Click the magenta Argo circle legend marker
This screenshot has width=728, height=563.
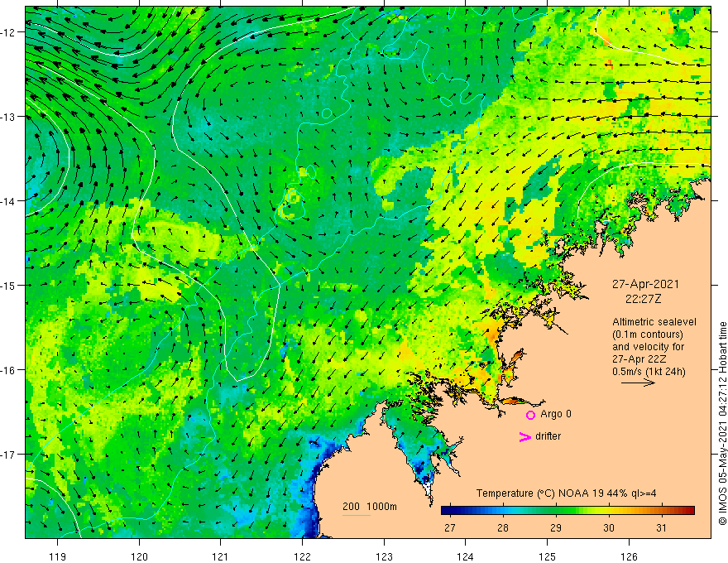530,415
